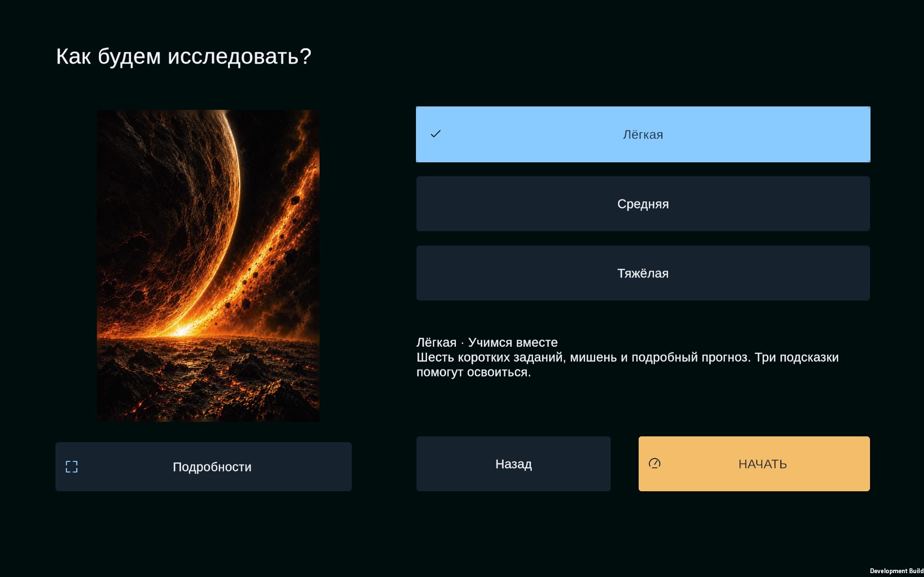Screen dimensions: 924x577
Task: Start the mission with НАЧАТЬ
Action: [x=754, y=464]
